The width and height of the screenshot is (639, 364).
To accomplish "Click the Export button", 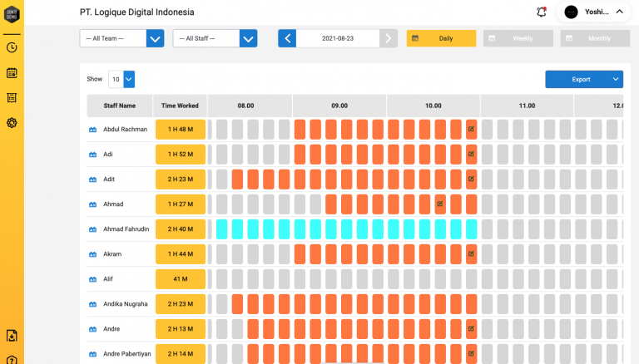I will 583,79.
